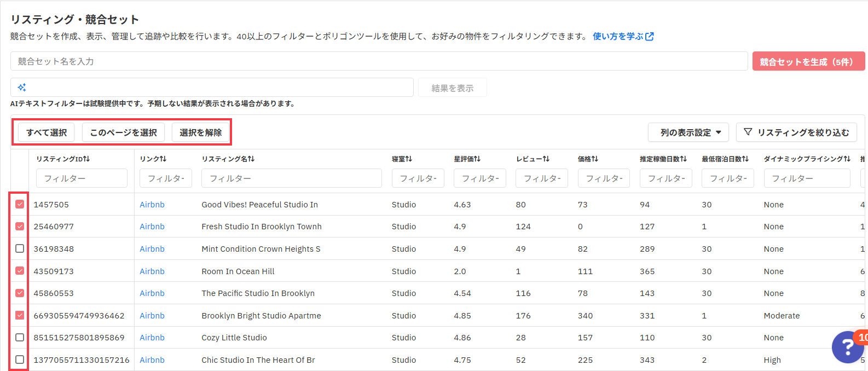868x371 pixels.
Task: Uncheck listing 1457505 checkbox
Action: 20,204
